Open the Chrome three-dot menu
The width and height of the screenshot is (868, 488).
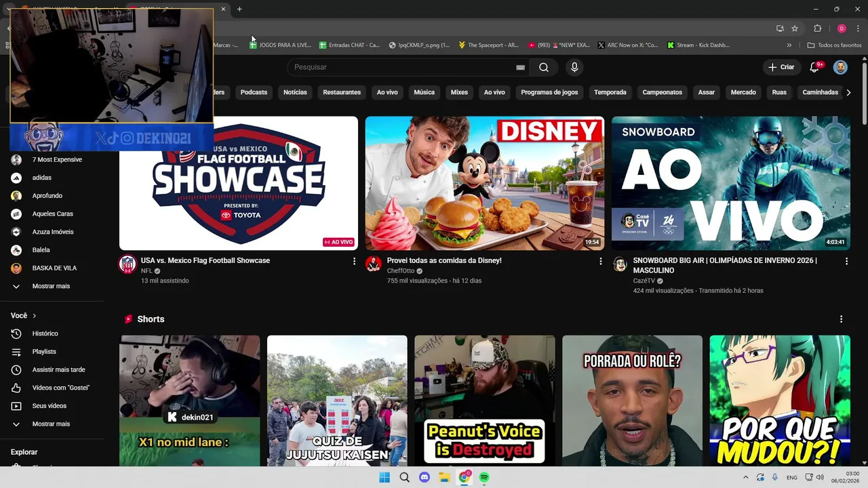point(858,28)
